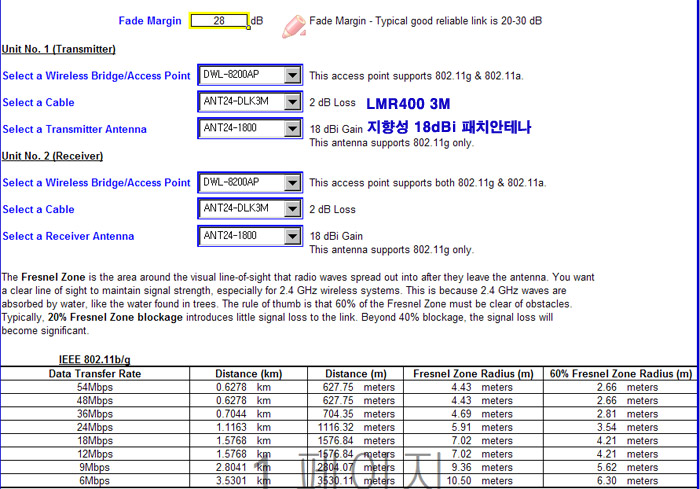This screenshot has width=700, height=489.
Task: Click the pink eraser icon beside Fade Margin
Action: coord(293,26)
